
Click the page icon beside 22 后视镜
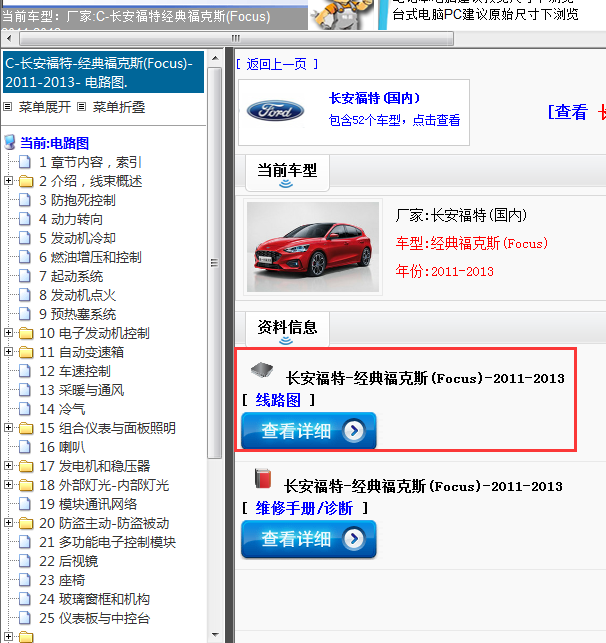pos(25,561)
